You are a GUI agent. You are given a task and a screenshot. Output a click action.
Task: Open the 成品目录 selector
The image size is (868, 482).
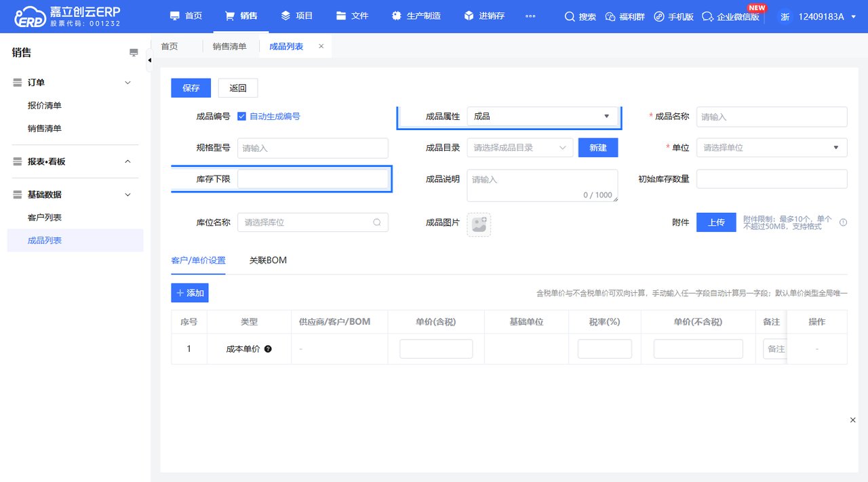tap(520, 148)
